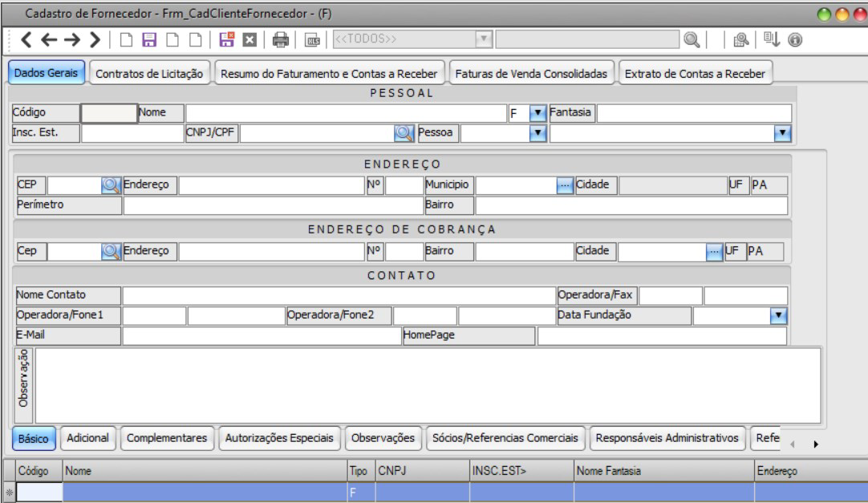Click into the Fantasia text field

point(694,113)
